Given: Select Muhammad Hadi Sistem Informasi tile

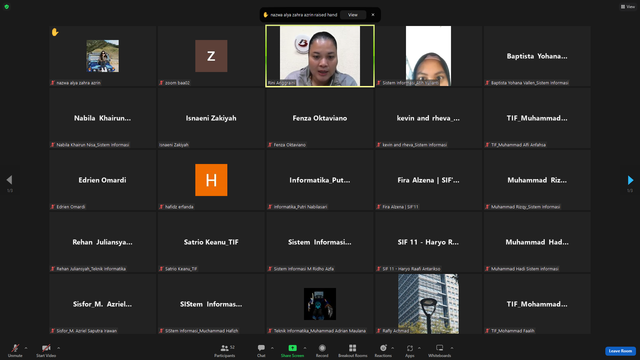Looking at the screenshot, I should click(537, 242).
